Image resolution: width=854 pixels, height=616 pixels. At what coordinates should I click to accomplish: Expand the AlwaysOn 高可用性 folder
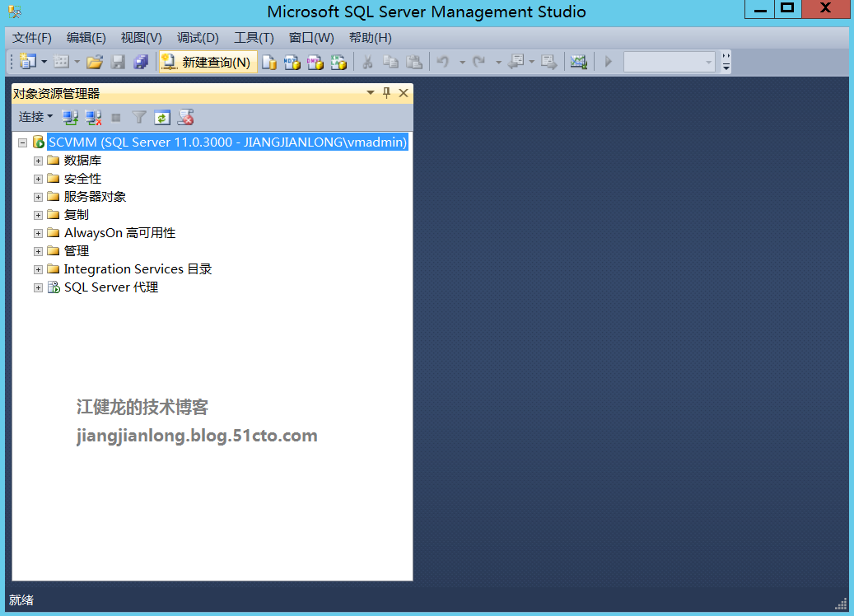click(x=38, y=233)
